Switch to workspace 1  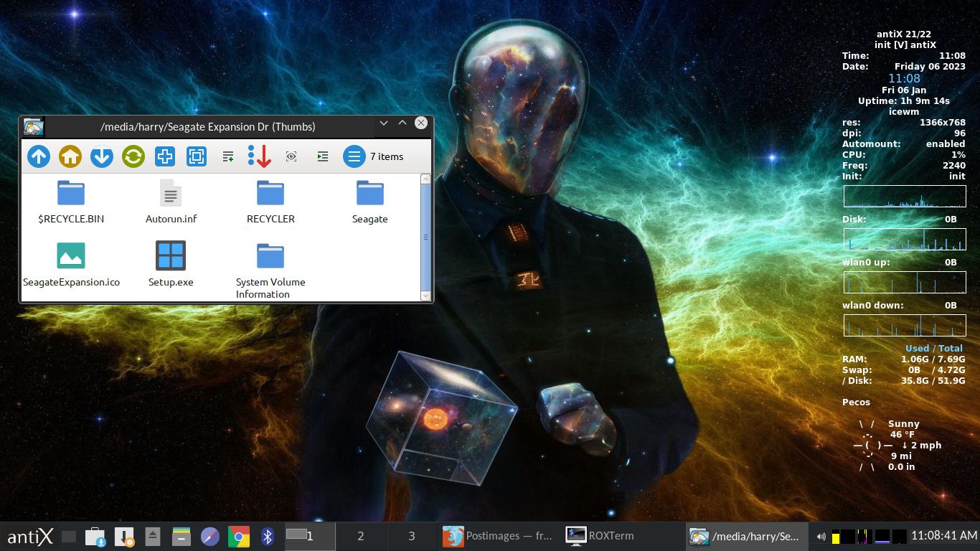[x=310, y=536]
